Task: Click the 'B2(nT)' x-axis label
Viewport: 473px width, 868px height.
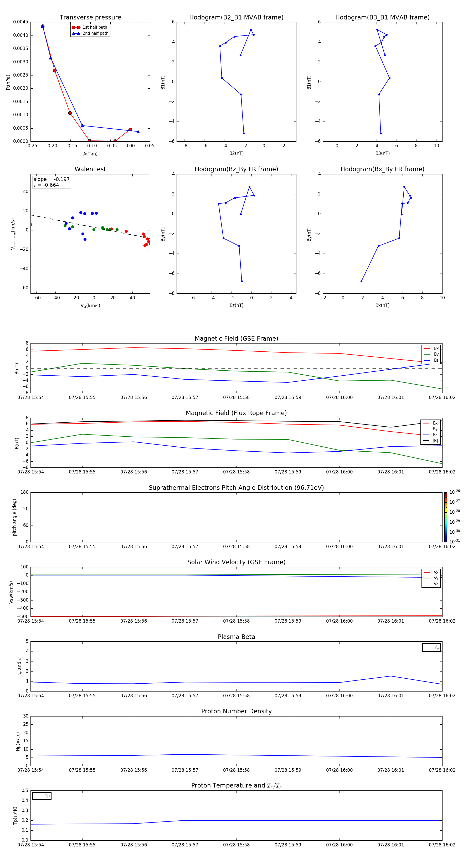Action: click(236, 153)
